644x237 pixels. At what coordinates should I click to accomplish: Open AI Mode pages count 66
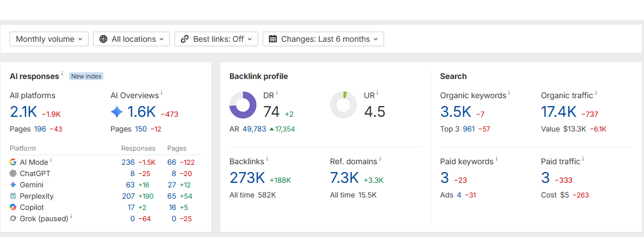[172, 163]
